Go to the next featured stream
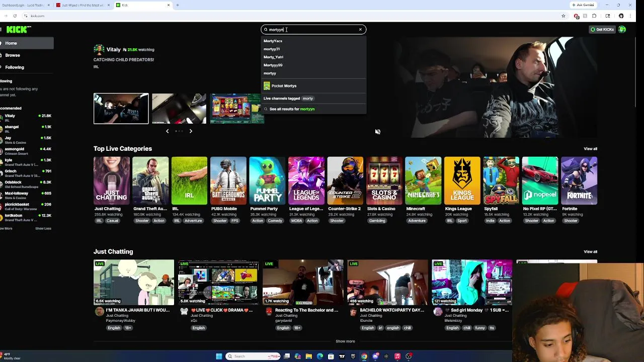Screen dimensions: 644x362 (191, 131)
